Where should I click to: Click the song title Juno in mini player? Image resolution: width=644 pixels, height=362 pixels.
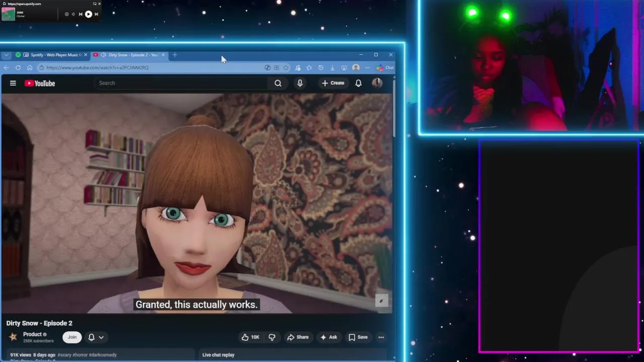point(20,12)
